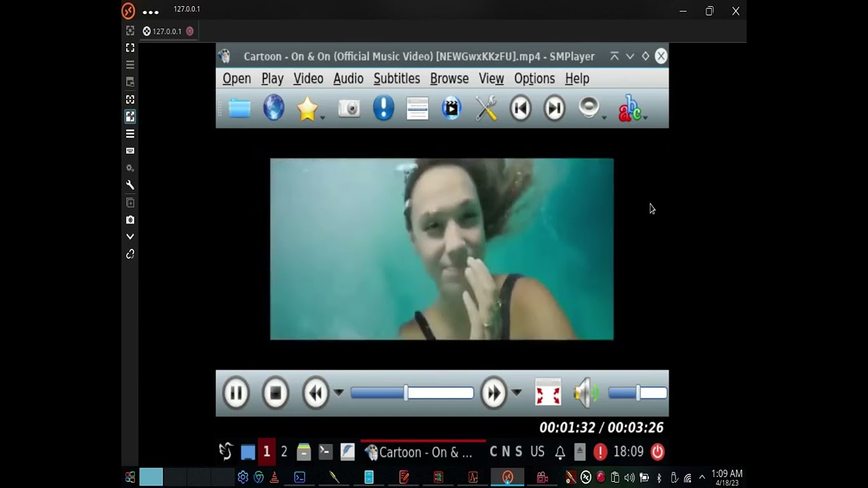Click the elapsed time display 00:01:32 / 00:03:26
This screenshot has width=868, height=488.
(x=601, y=428)
